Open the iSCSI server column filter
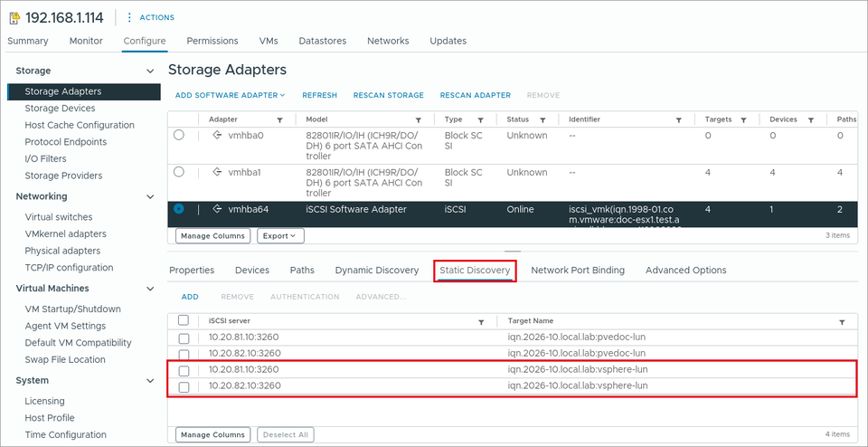Viewport: 868px width, 447px height. click(481, 321)
